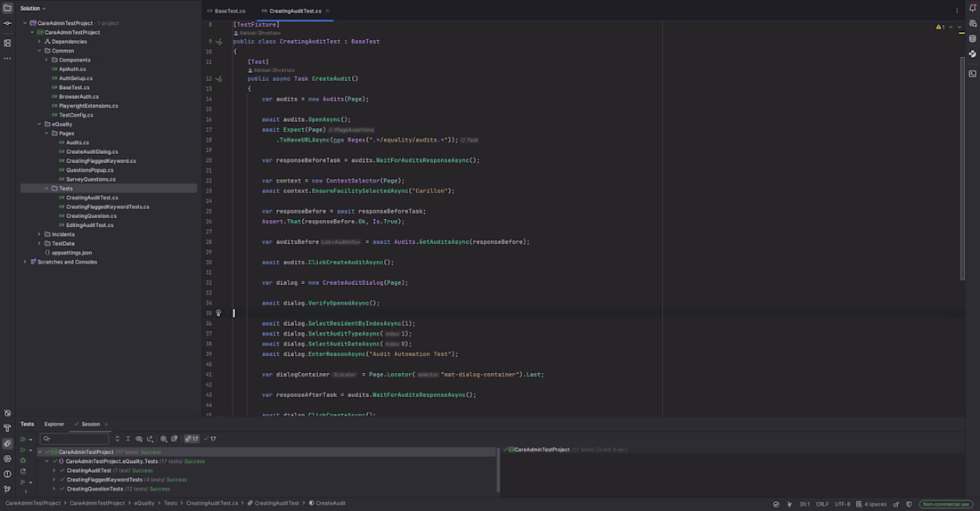Open the test view options eye icon
The image size is (980, 511).
click(x=139, y=439)
